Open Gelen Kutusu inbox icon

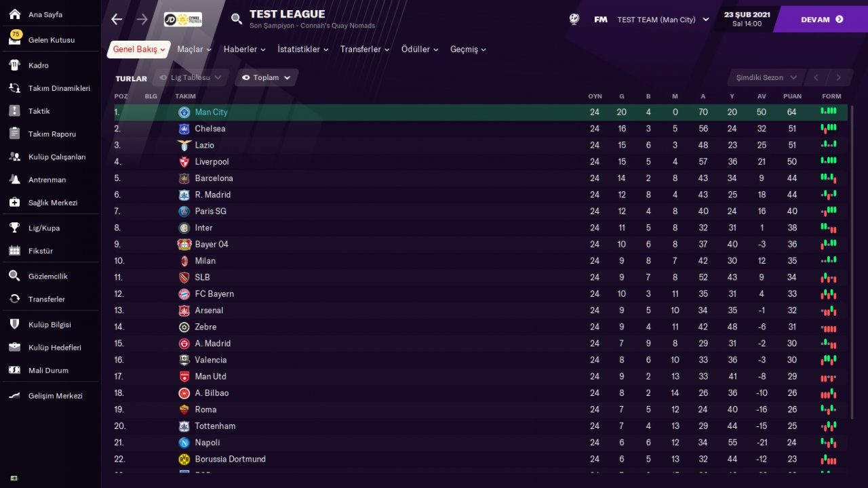(x=15, y=40)
